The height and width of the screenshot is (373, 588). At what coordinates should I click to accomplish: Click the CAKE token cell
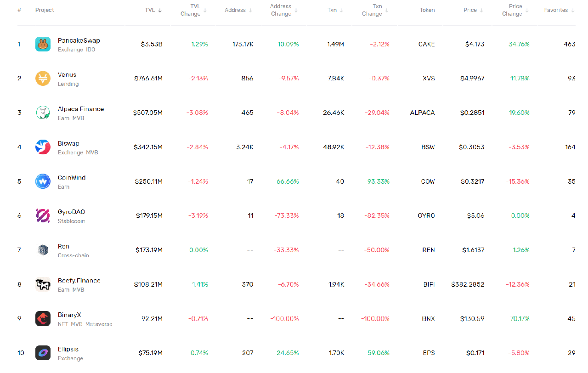[x=427, y=44]
